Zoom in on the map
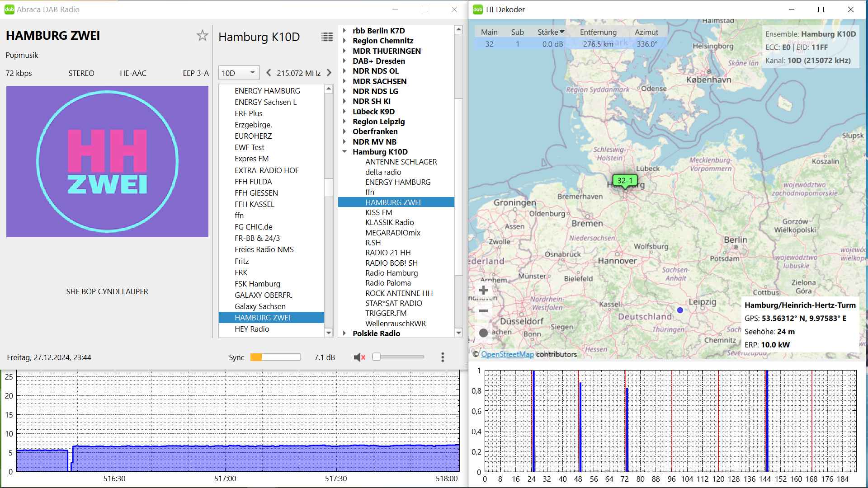This screenshot has width=868, height=488. click(x=483, y=290)
